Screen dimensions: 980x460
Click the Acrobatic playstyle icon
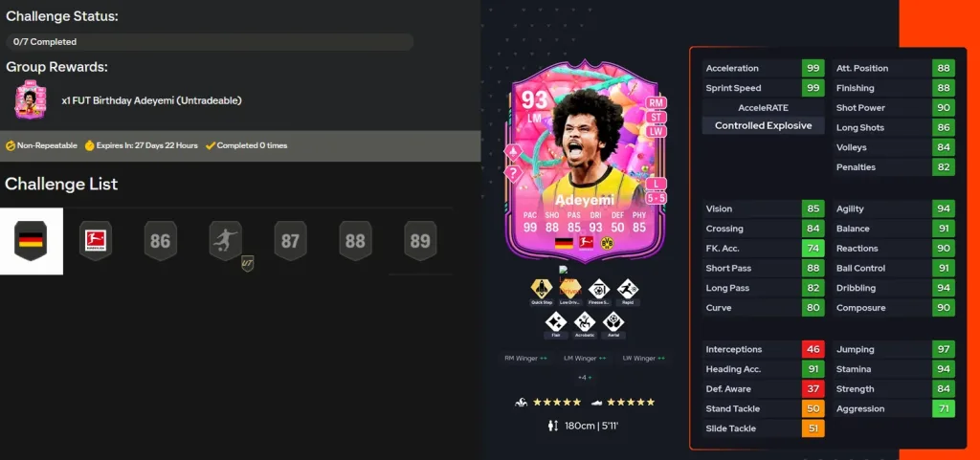[x=585, y=322]
